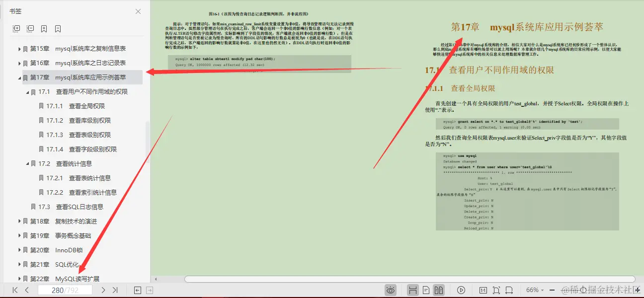
Task: Select the two-page facing view icon
Action: pos(439,290)
